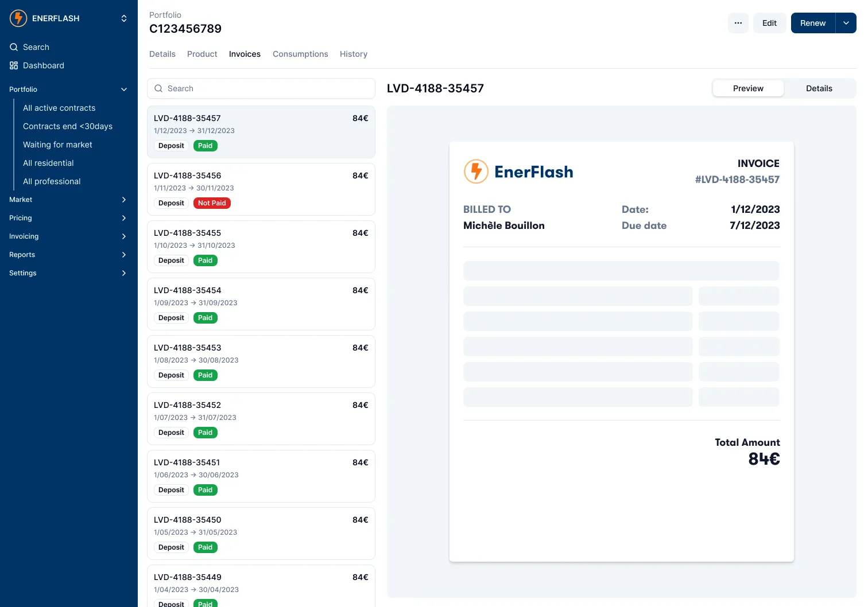Open the Consumptions tab
This screenshot has width=868, height=607.
300,54
